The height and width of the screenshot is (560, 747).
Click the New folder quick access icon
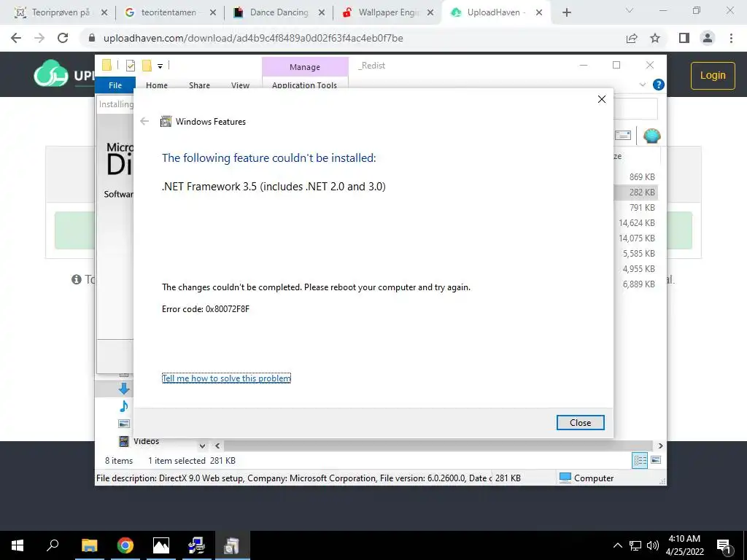(x=147, y=66)
